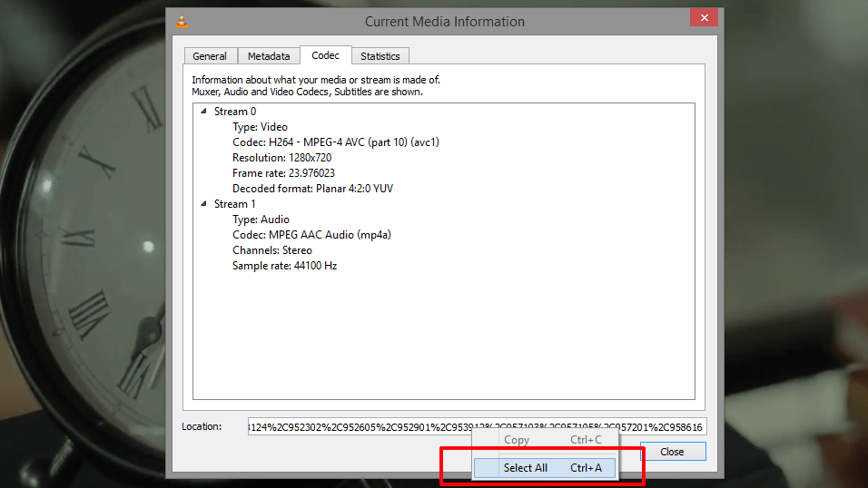868x488 pixels.
Task: Choose Copy from the context menu
Action: 546,440
